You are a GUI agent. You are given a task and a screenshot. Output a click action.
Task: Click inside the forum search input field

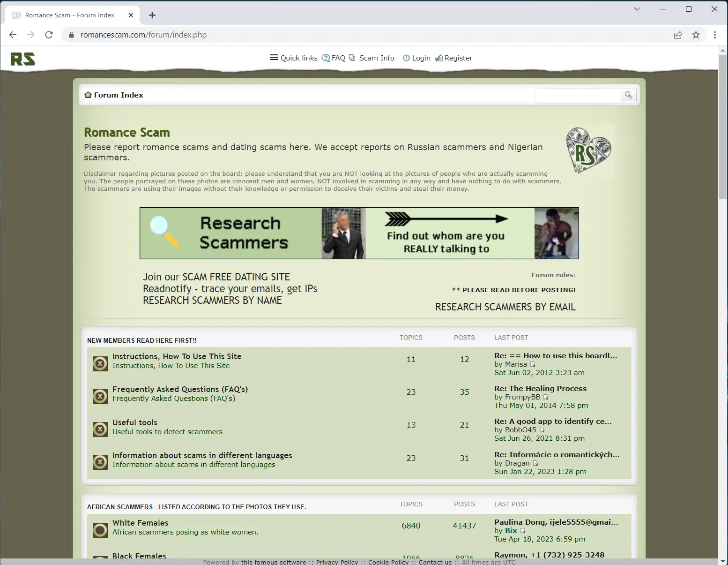(577, 95)
